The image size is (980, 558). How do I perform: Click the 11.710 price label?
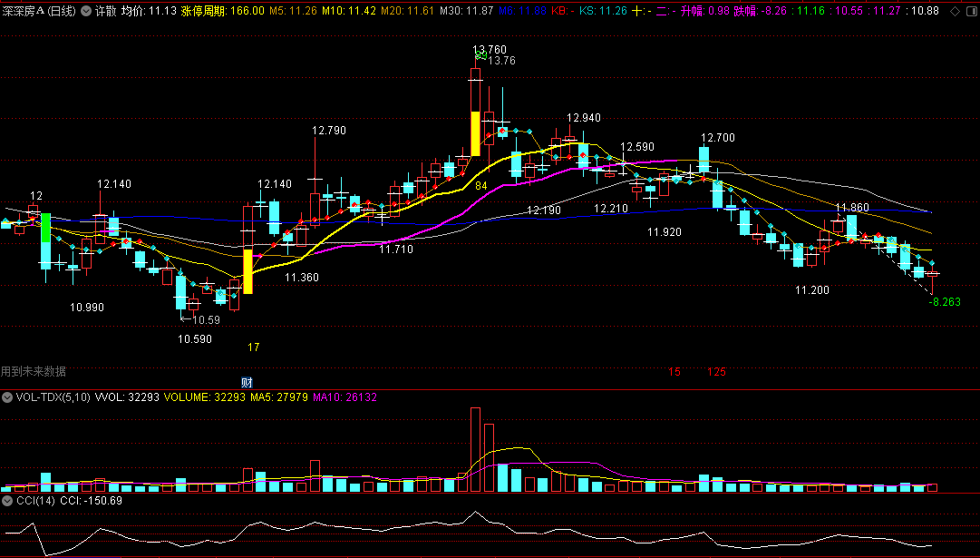[395, 249]
